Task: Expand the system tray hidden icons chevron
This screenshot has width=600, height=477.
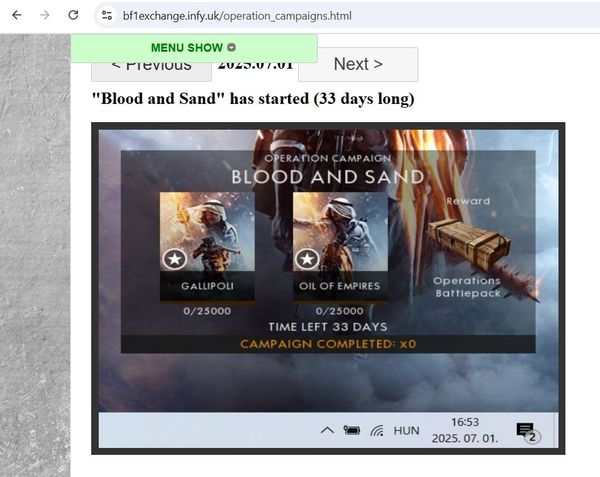Action: click(x=327, y=431)
